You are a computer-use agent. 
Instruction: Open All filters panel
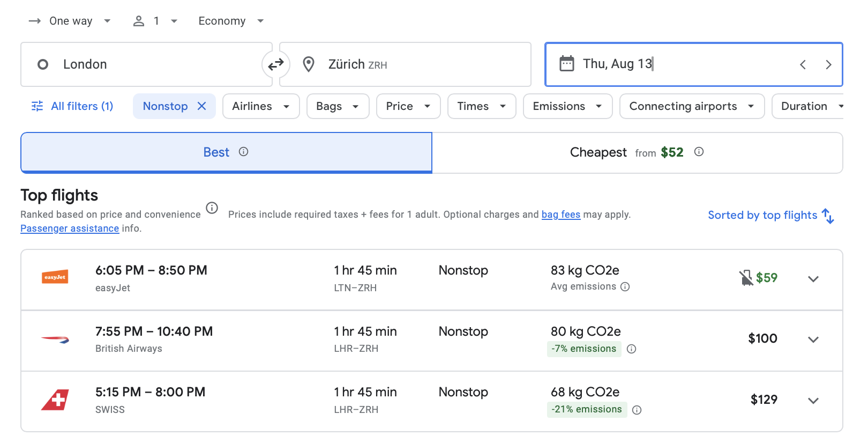pos(73,106)
